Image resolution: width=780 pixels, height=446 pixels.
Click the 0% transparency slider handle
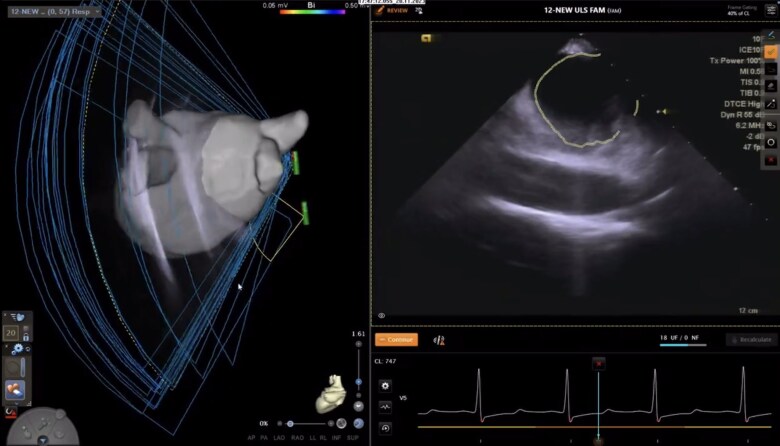(290, 424)
